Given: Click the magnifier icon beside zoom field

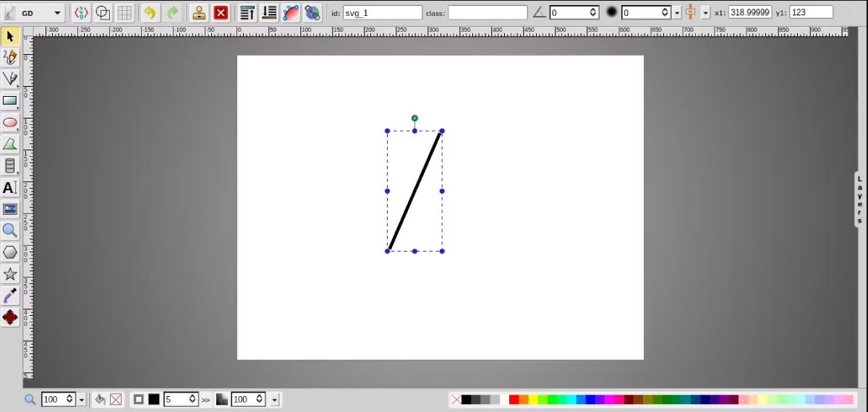Looking at the screenshot, I should 30,399.
